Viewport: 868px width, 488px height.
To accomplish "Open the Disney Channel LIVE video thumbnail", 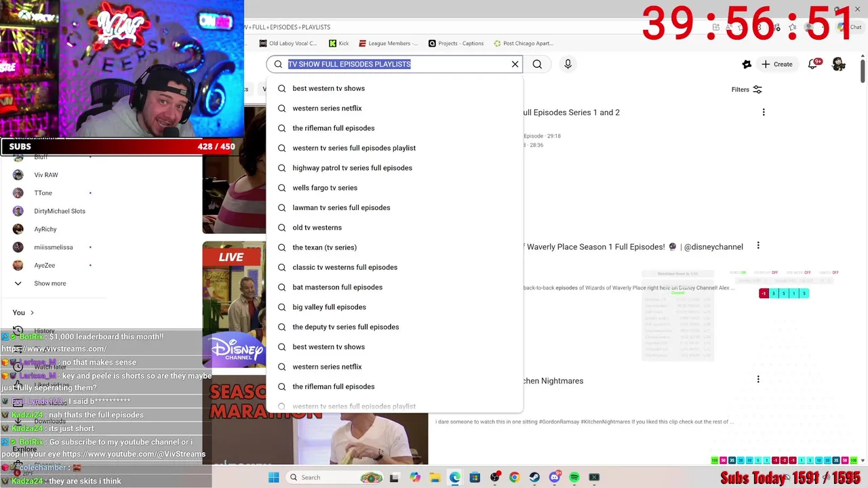I will 234,304.
